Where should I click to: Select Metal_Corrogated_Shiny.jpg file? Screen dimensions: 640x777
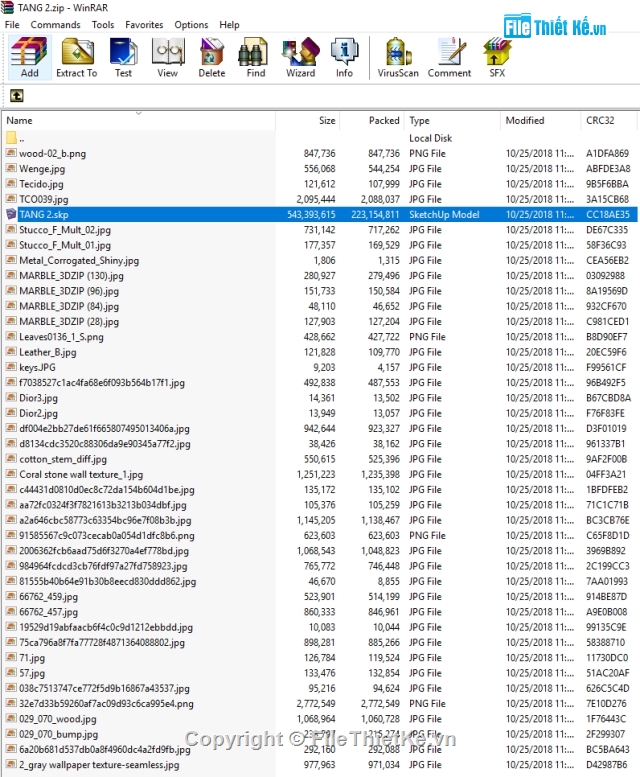coord(79,261)
